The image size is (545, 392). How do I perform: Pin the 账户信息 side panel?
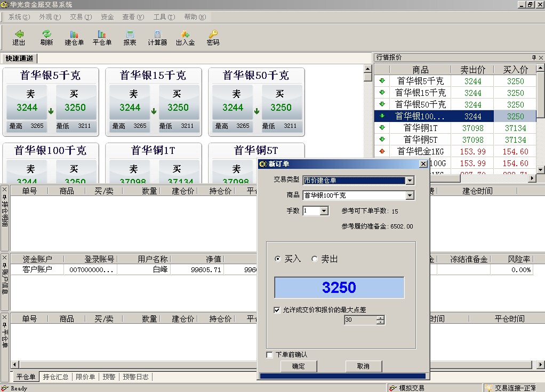click(x=4, y=265)
